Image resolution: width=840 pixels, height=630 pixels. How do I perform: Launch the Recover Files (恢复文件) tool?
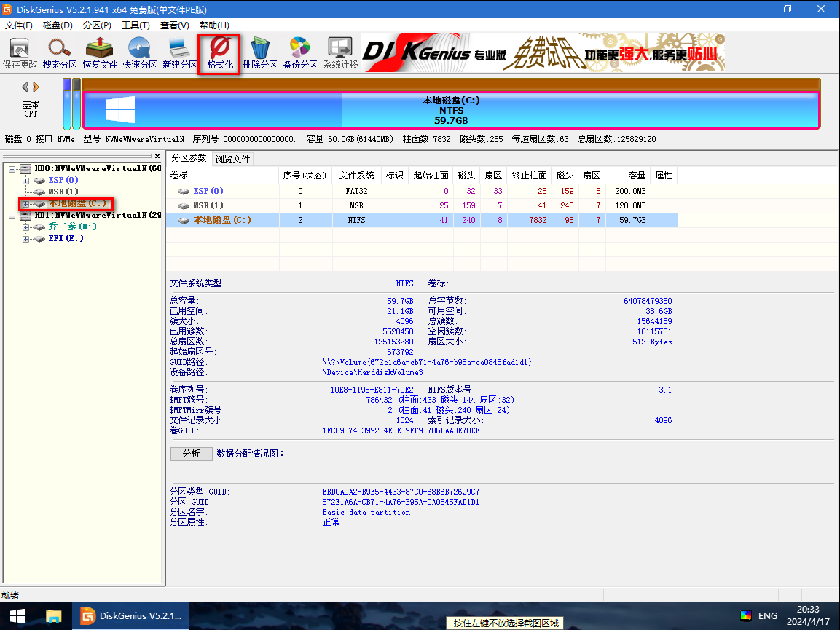coord(100,54)
